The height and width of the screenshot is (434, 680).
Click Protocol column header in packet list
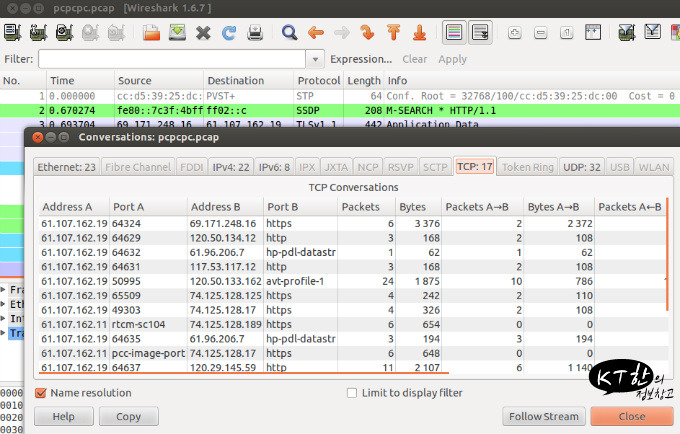318,81
